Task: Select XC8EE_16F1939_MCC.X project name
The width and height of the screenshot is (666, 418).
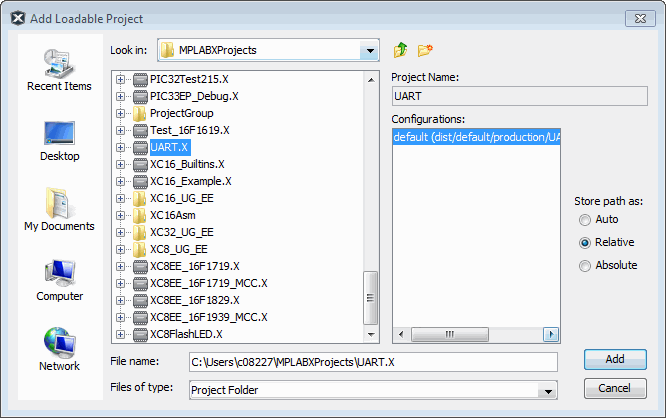Action: [209, 317]
